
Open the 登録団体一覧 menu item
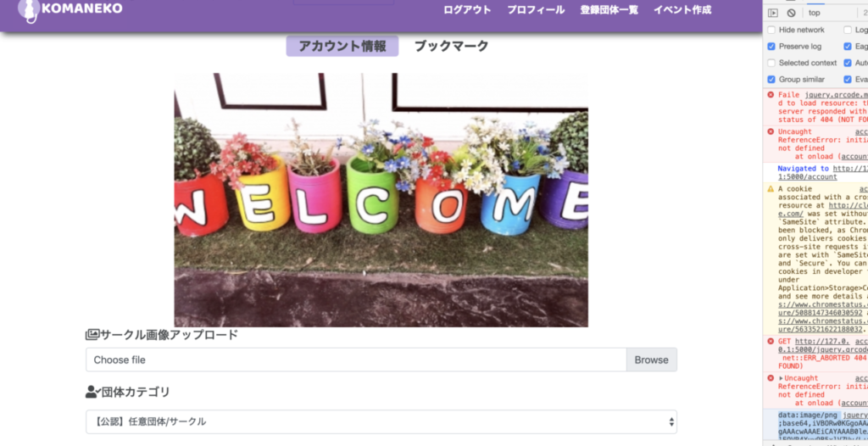[x=609, y=10]
